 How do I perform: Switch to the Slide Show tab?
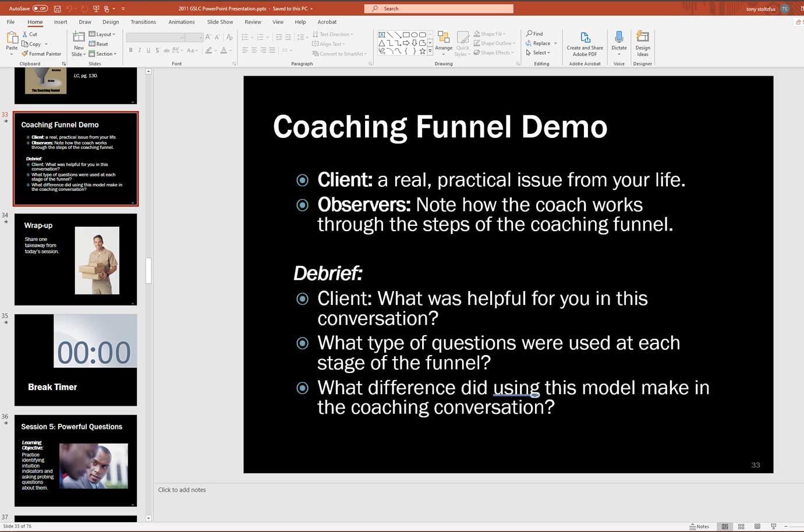click(220, 22)
